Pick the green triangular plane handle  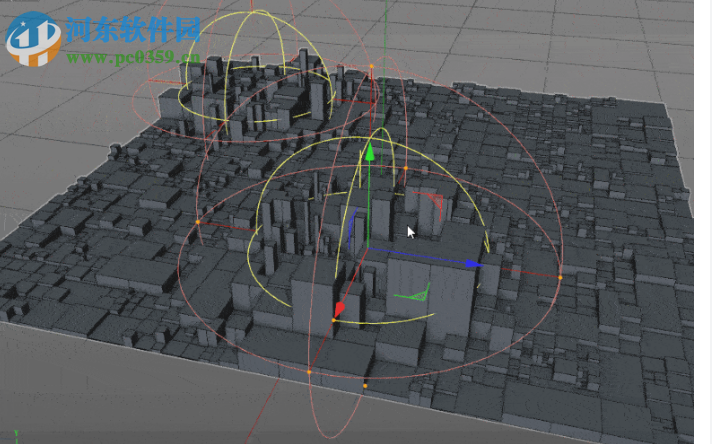click(417, 295)
